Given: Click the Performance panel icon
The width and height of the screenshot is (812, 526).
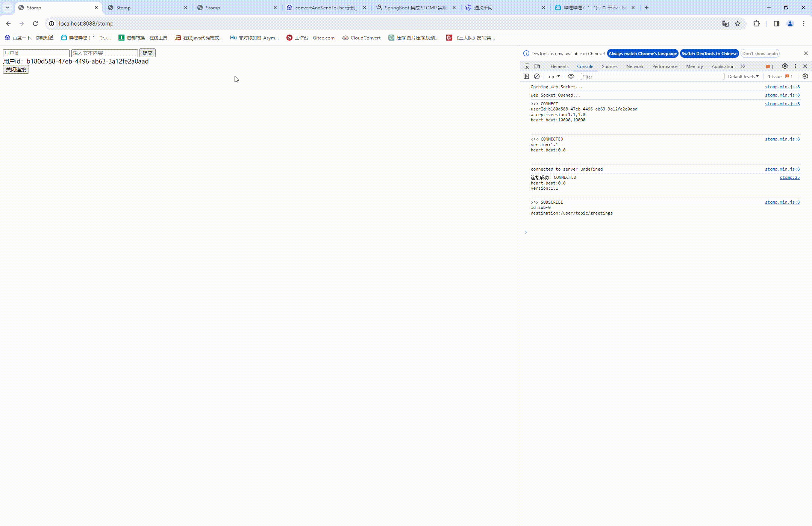Looking at the screenshot, I should pyautogui.click(x=665, y=66).
